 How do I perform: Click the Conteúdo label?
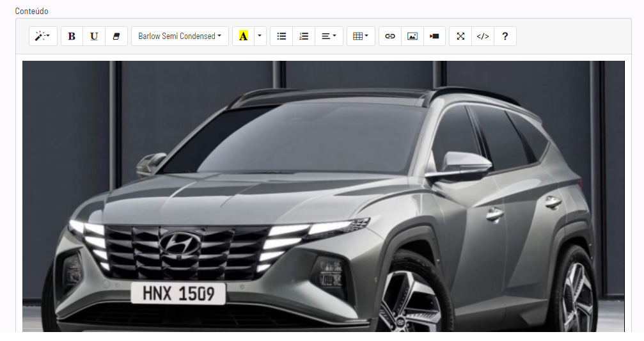coord(31,11)
